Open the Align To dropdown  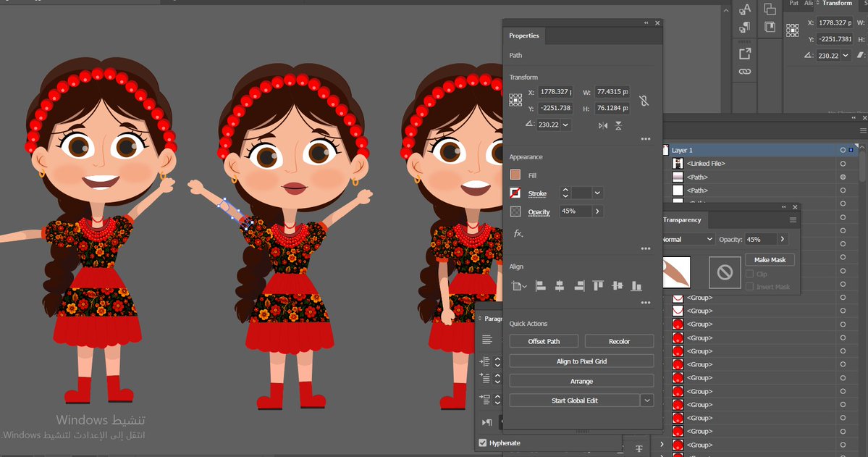click(x=518, y=286)
